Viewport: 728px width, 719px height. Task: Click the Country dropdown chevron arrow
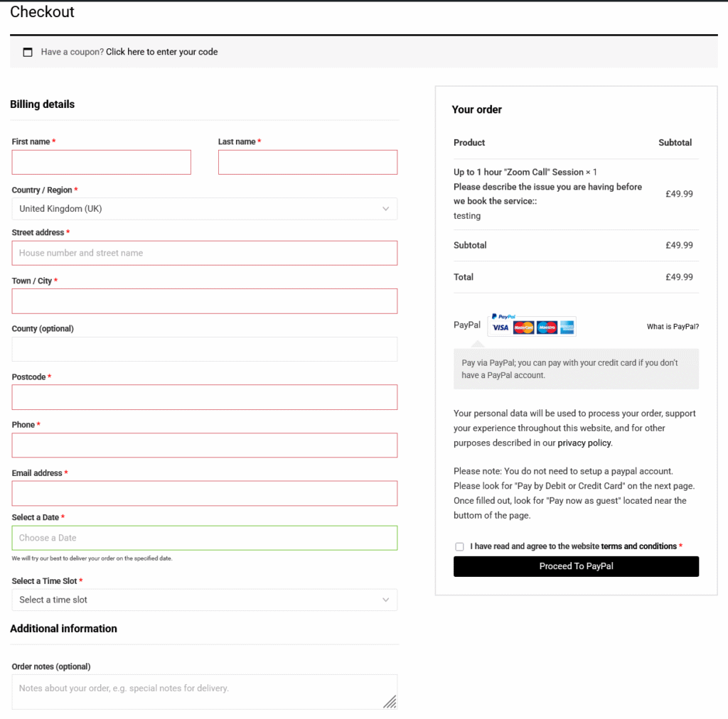click(385, 209)
